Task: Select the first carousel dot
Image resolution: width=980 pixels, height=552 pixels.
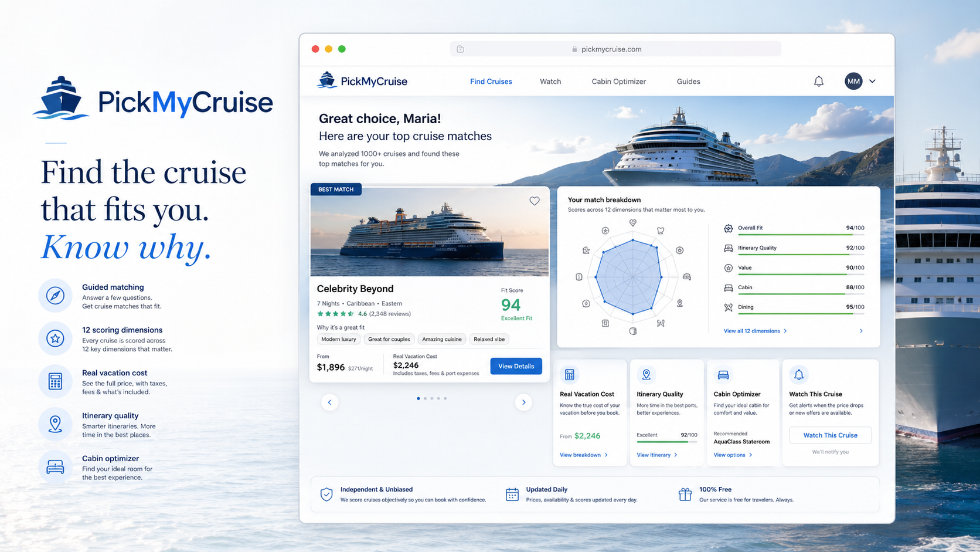Action: click(418, 398)
